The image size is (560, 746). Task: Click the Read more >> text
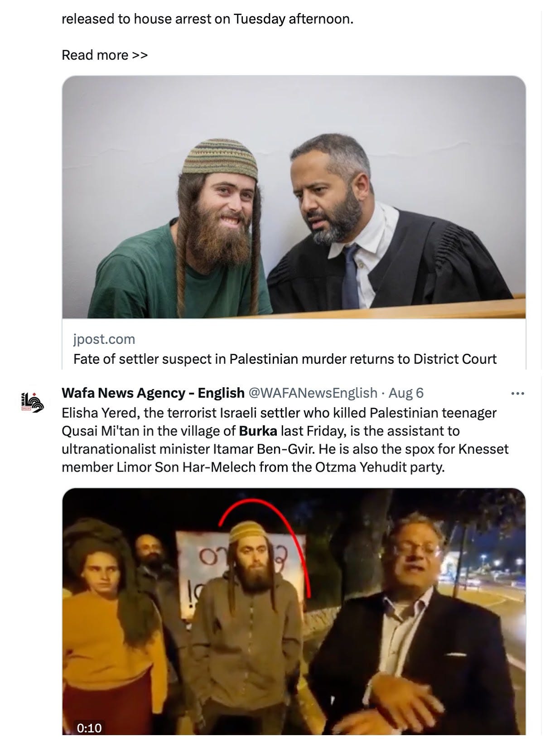click(105, 55)
